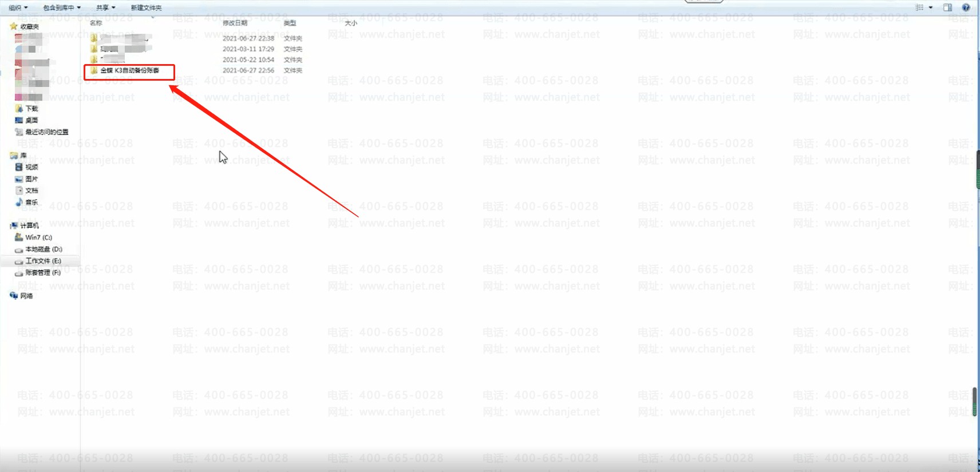The image size is (980, 472).
Task: Select the Win7 (C:) drive
Action: [x=38, y=237]
